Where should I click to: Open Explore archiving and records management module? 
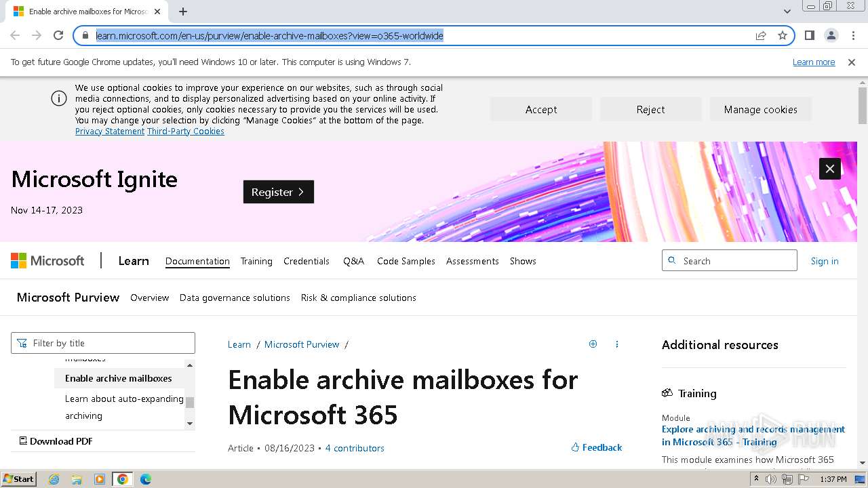pos(753,436)
